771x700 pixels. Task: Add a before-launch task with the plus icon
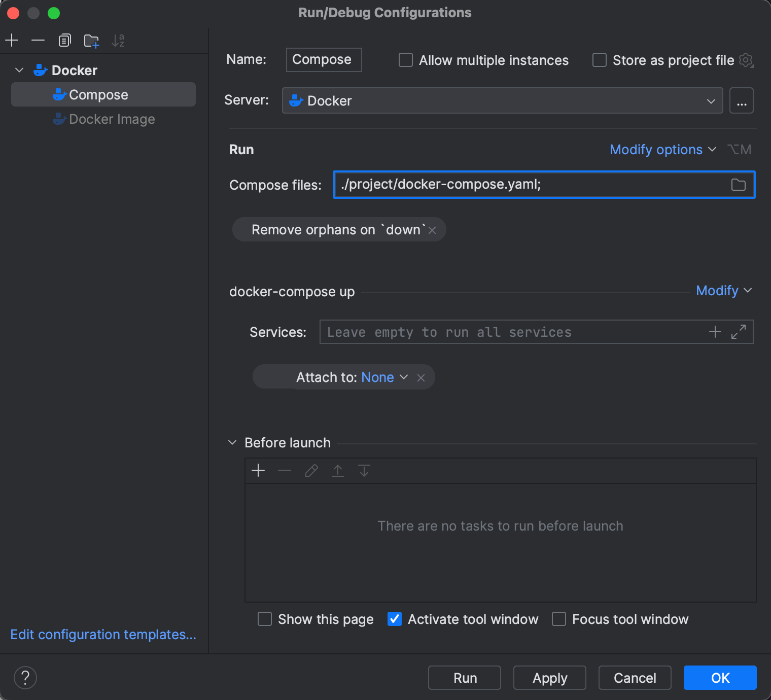(x=258, y=470)
